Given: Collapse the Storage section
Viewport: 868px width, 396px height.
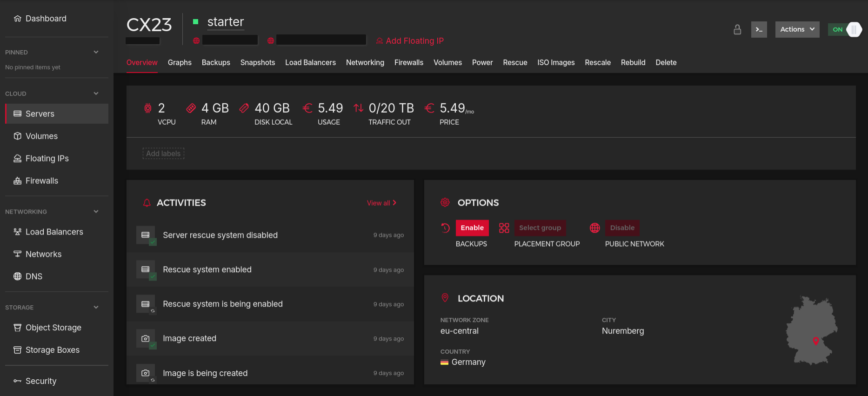Looking at the screenshot, I should pyautogui.click(x=96, y=308).
